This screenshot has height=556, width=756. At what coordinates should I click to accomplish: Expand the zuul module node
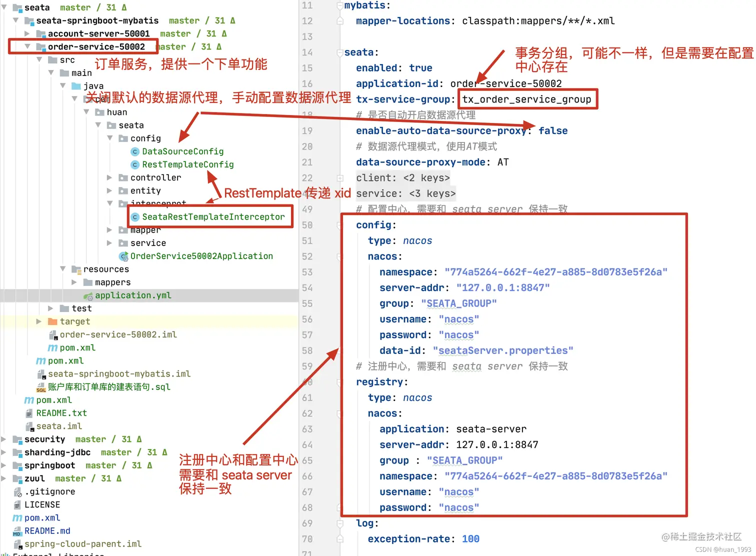pyautogui.click(x=3, y=478)
